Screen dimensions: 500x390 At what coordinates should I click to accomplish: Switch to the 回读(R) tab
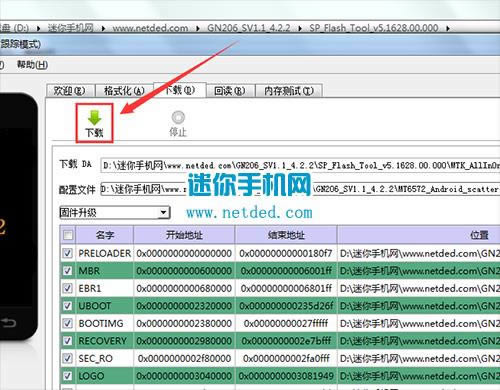click(230, 91)
